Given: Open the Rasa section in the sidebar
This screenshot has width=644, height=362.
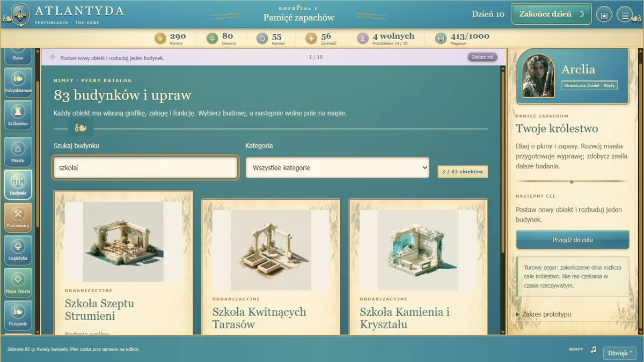Looking at the screenshot, I should pyautogui.click(x=18, y=57).
